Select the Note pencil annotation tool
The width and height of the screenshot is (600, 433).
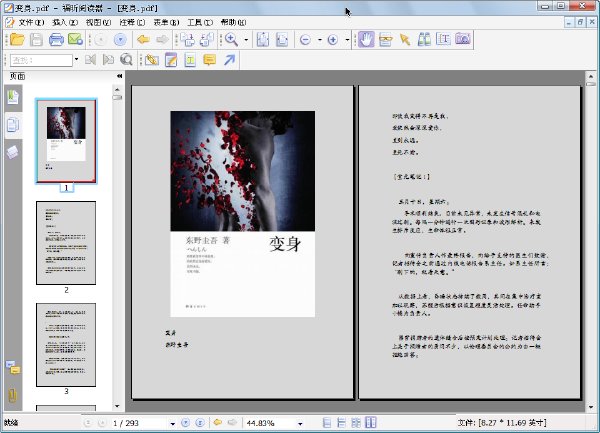coord(171,60)
